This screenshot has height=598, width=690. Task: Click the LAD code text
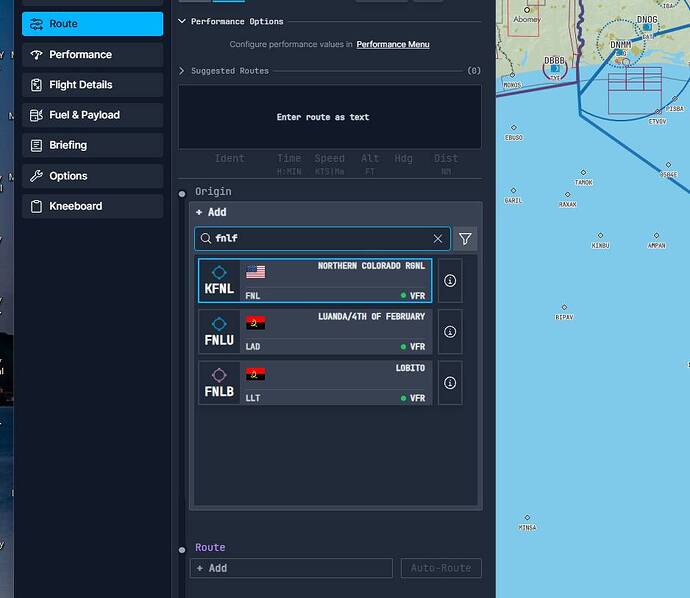click(x=253, y=347)
